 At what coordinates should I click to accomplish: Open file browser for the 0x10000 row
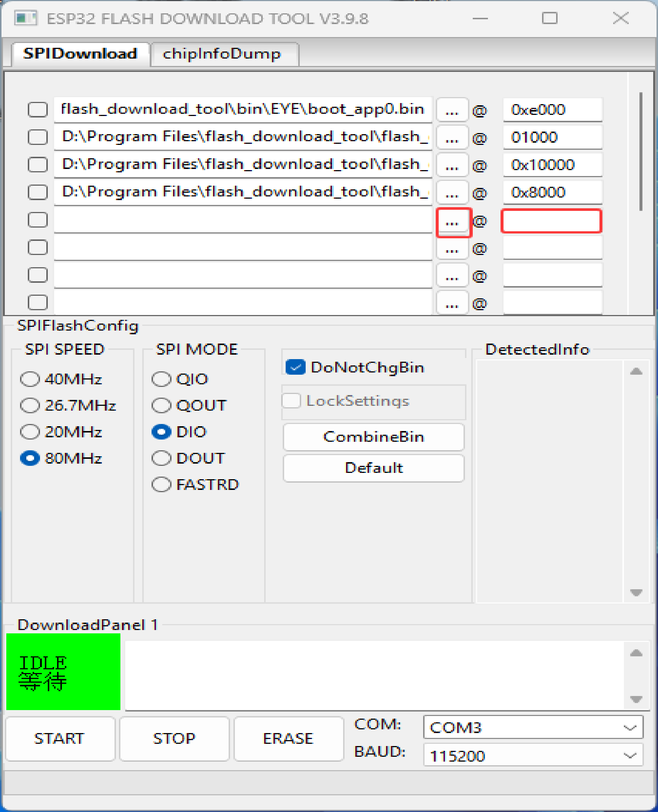coord(452,165)
